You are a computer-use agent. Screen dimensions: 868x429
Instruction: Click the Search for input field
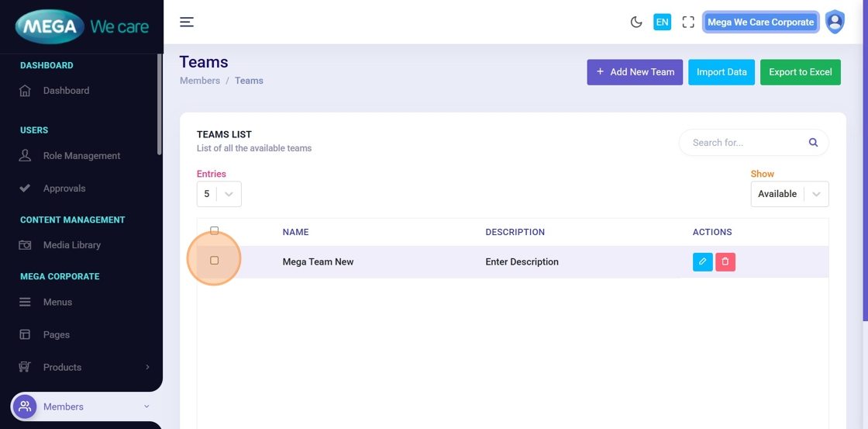point(744,143)
